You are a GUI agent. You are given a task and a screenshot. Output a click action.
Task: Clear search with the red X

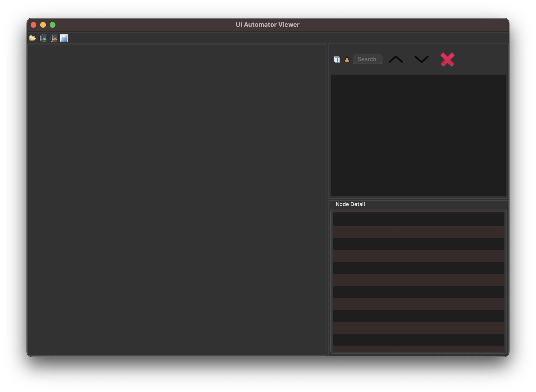pyautogui.click(x=447, y=59)
